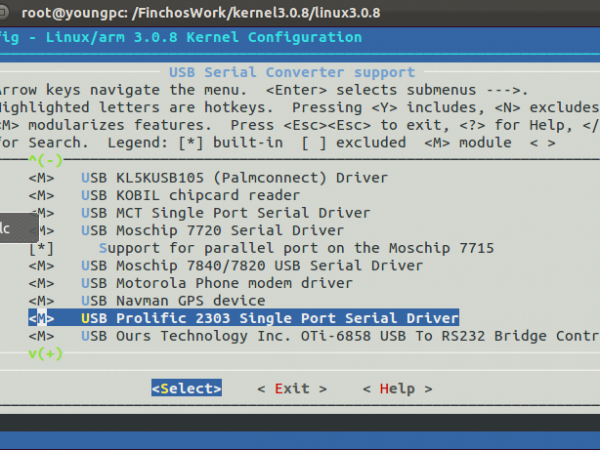
Task: Toggle the <M> marker for USB KL5KUSB105 driver
Action: click(42, 178)
